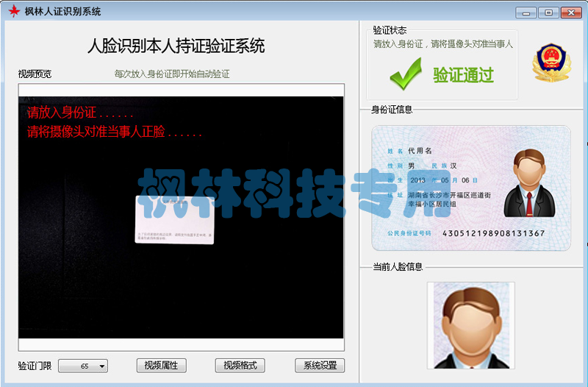Image resolution: width=588 pixels, height=387 pixels.
Task: Click the 视频格式 button
Action: point(240,365)
